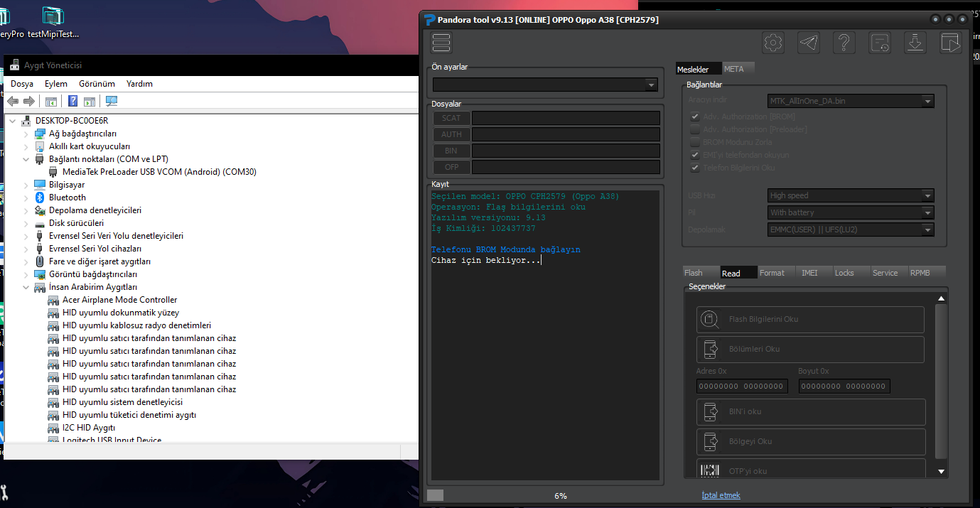Click the İptal etmek cancel link
Image resolution: width=980 pixels, height=508 pixels.
pyautogui.click(x=721, y=495)
